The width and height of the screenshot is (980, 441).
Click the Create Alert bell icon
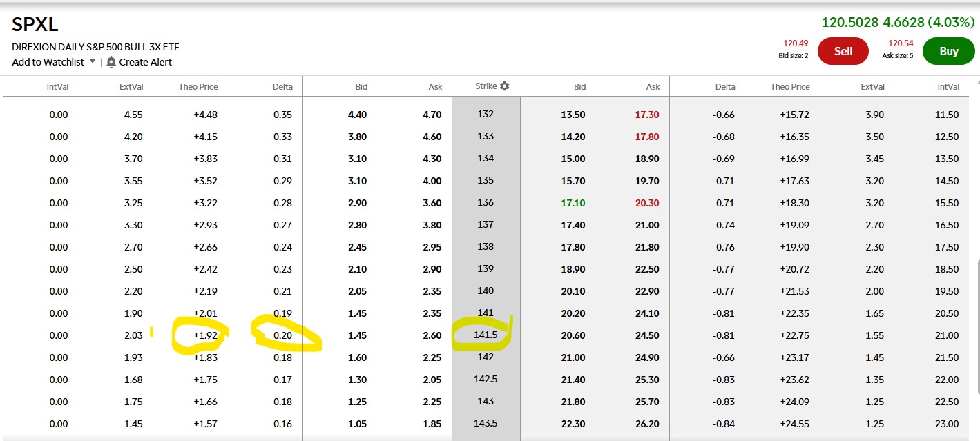click(111, 62)
